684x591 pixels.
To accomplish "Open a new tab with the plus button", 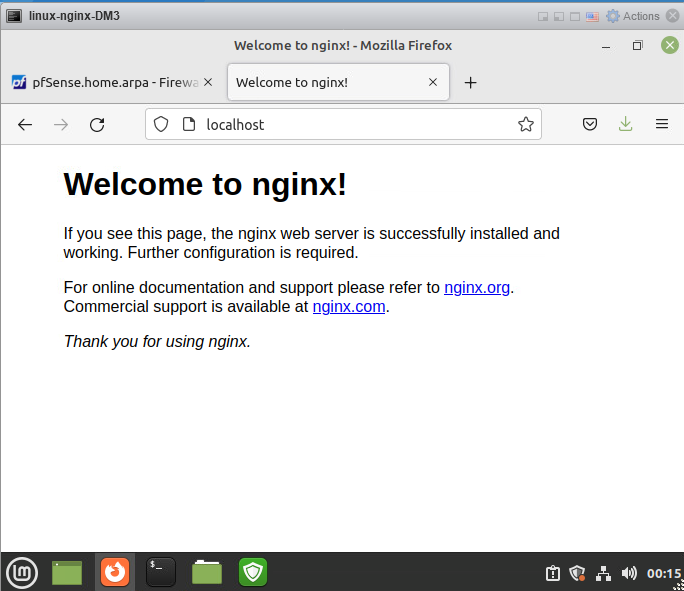I will (x=470, y=83).
